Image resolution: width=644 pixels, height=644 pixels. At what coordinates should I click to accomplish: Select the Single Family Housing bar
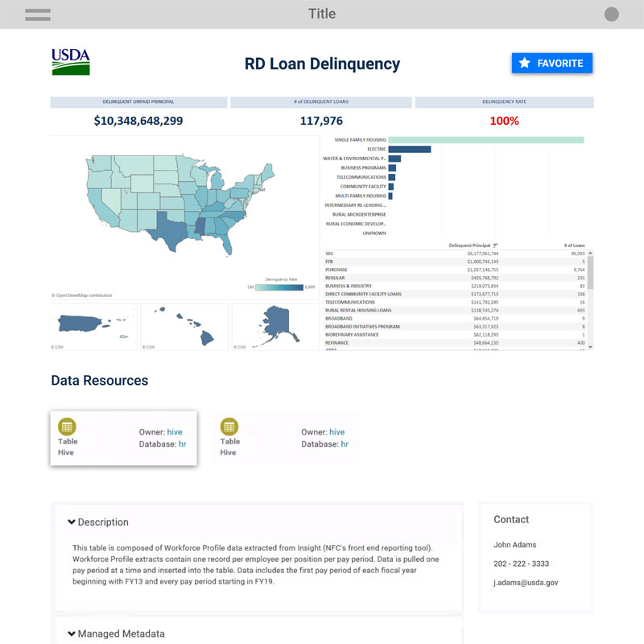485,140
